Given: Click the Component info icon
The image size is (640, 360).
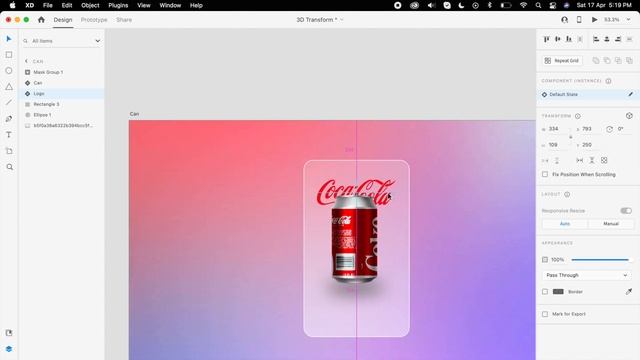Looking at the screenshot, I should (x=608, y=81).
